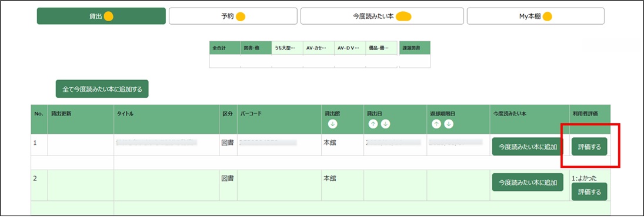644x218 pixels.
Task: Click 図書 in row 1
Action: point(228,143)
